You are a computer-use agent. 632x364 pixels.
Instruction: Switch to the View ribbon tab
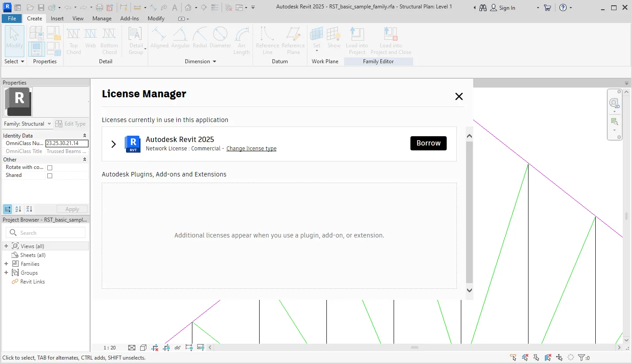[x=78, y=19]
